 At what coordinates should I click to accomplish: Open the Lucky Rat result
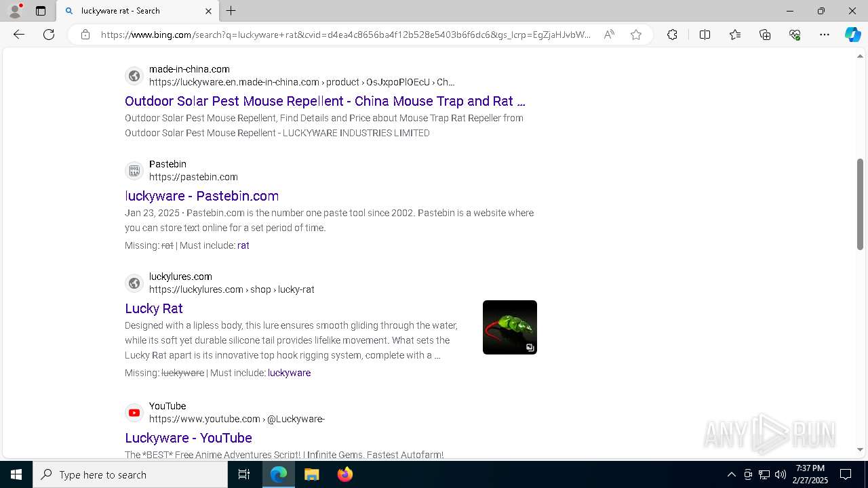(153, 308)
